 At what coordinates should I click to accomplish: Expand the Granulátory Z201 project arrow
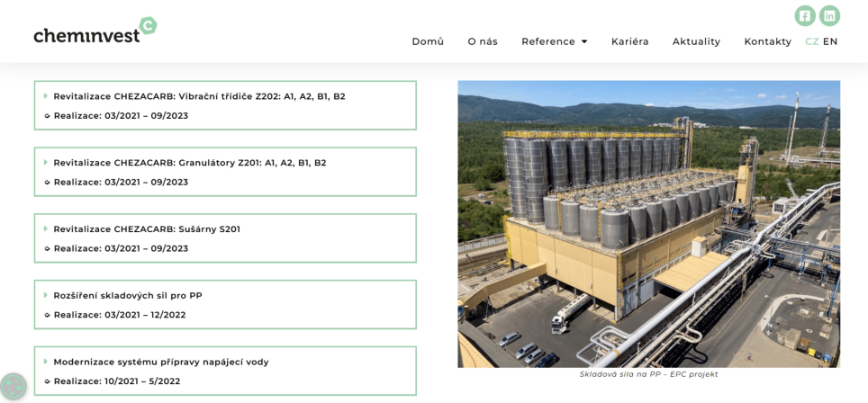tap(46, 162)
